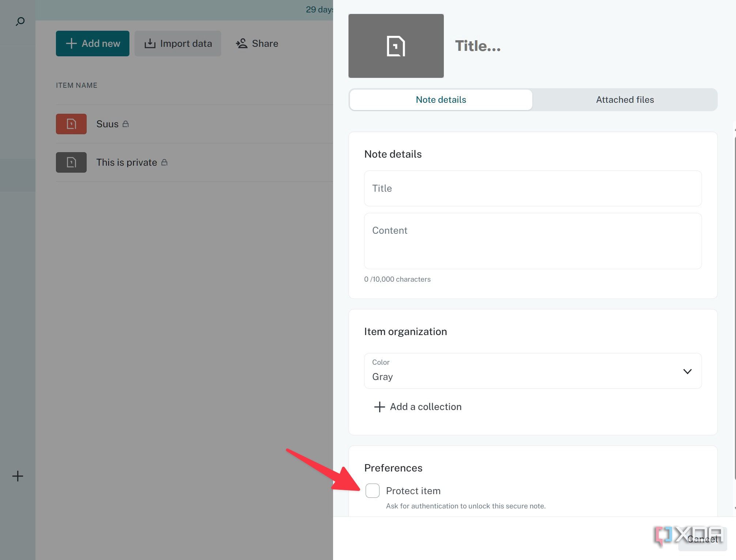Select the Note details tab

tap(441, 99)
